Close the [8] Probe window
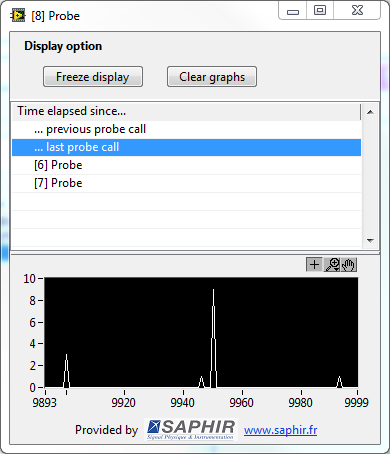The width and height of the screenshot is (390, 454). [357, 10]
